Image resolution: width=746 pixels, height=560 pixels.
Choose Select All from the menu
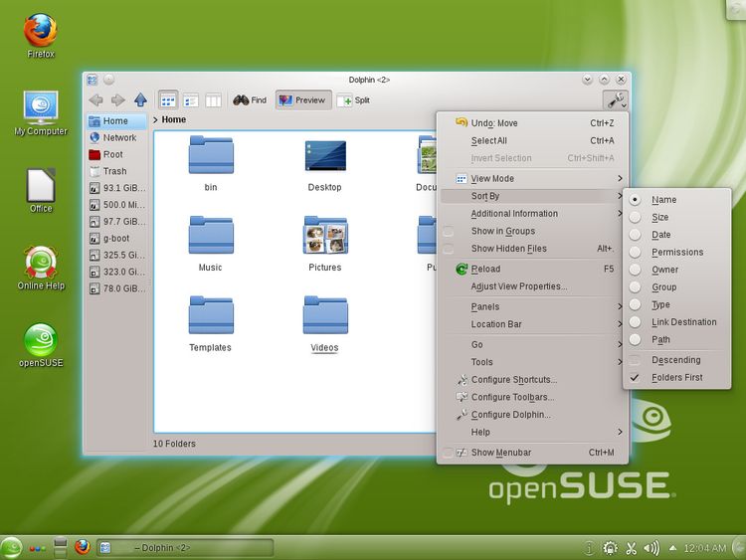coord(488,141)
